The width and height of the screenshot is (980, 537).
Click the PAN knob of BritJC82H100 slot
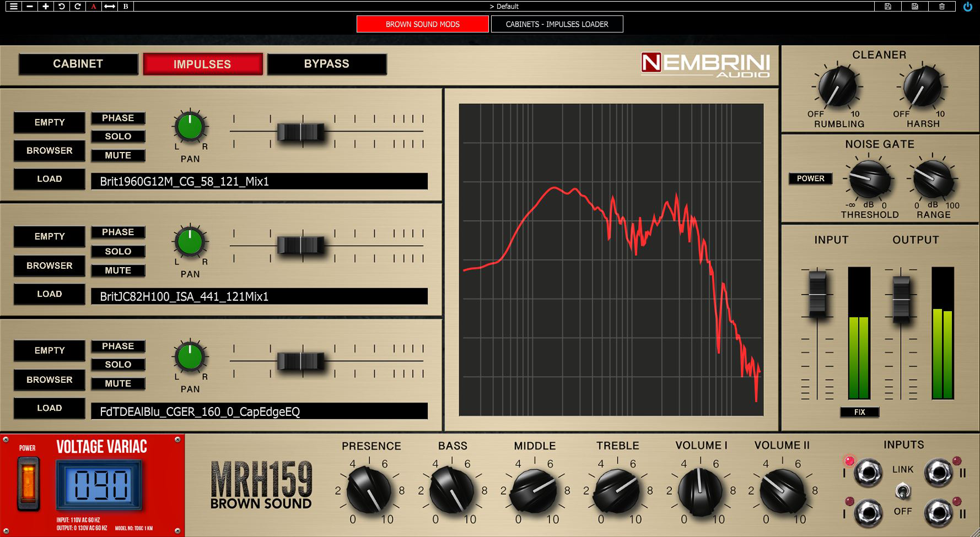click(190, 242)
